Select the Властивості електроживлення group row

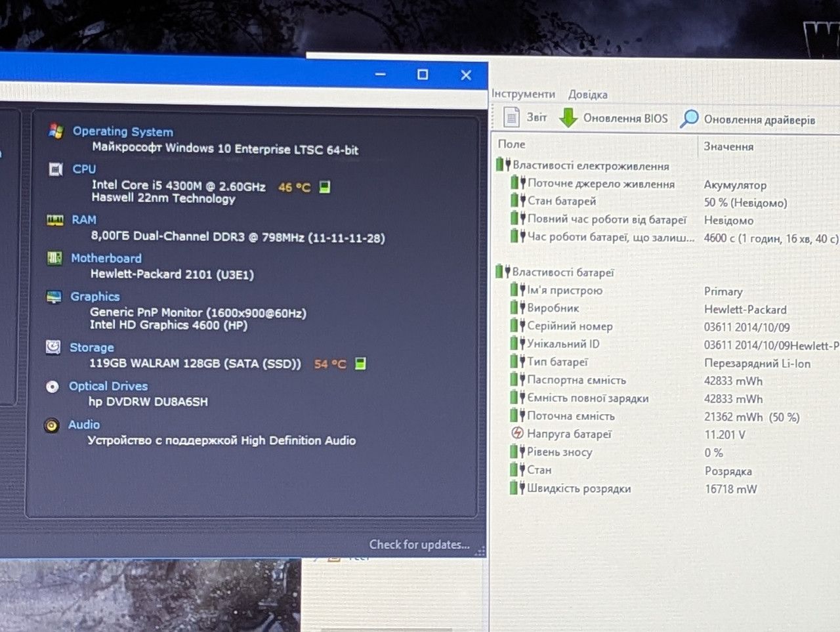click(x=667, y=166)
